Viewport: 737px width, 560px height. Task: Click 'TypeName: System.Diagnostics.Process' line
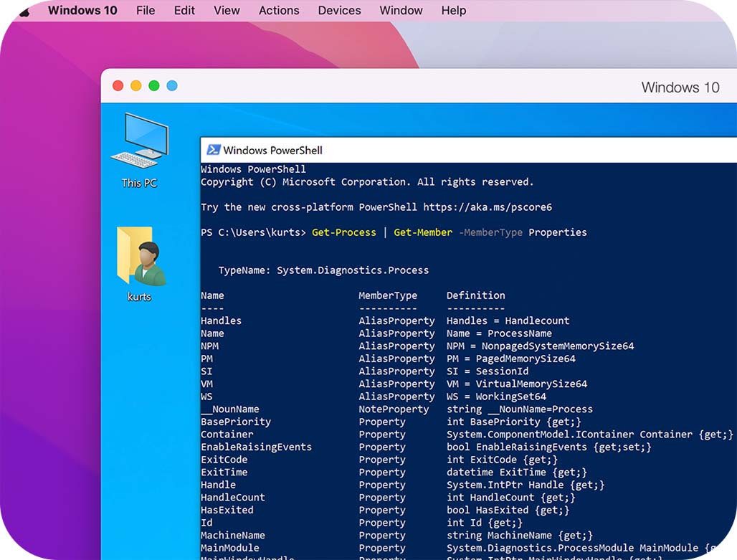pyautogui.click(x=323, y=270)
